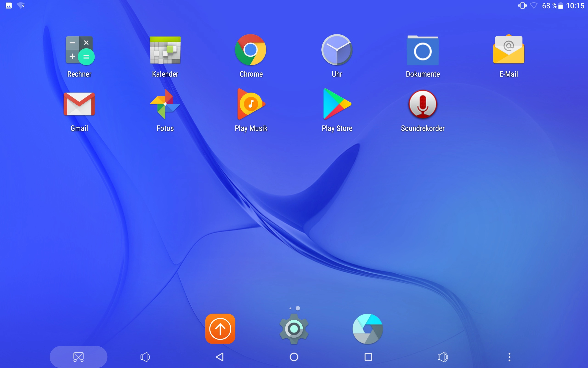Tap the Back navigation triangle
Viewport: 588px width, 368px height.
coord(220,357)
